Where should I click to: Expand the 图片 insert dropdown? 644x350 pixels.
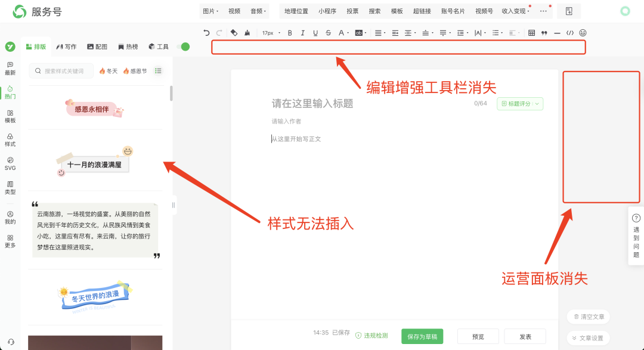click(x=210, y=11)
